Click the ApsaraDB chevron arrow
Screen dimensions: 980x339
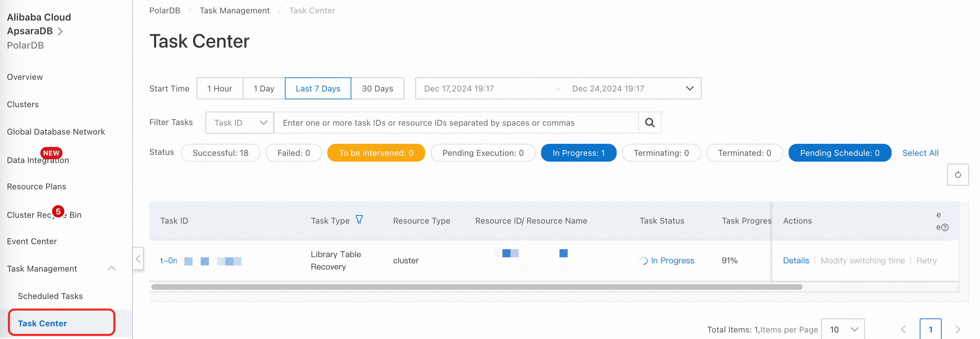coord(60,31)
